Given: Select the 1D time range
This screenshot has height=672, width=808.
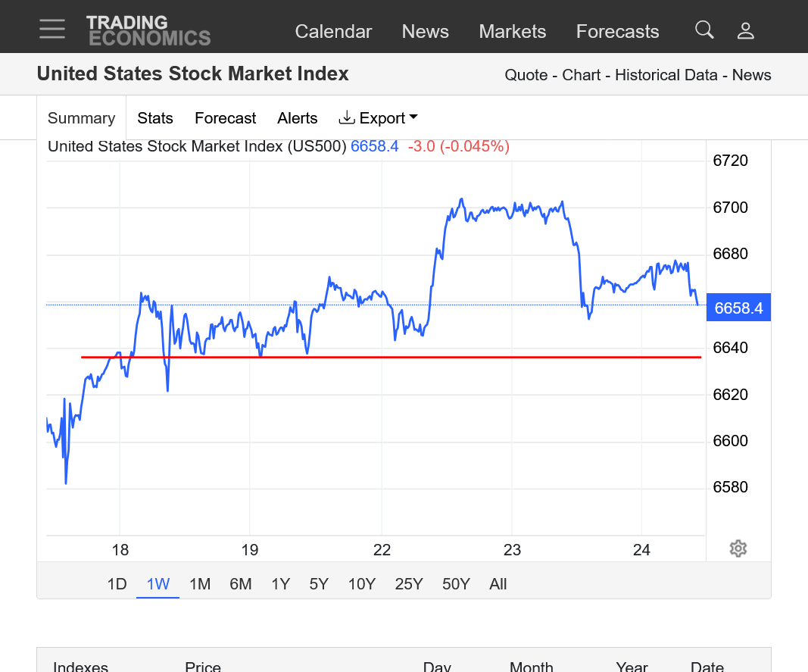Looking at the screenshot, I should [x=117, y=584].
